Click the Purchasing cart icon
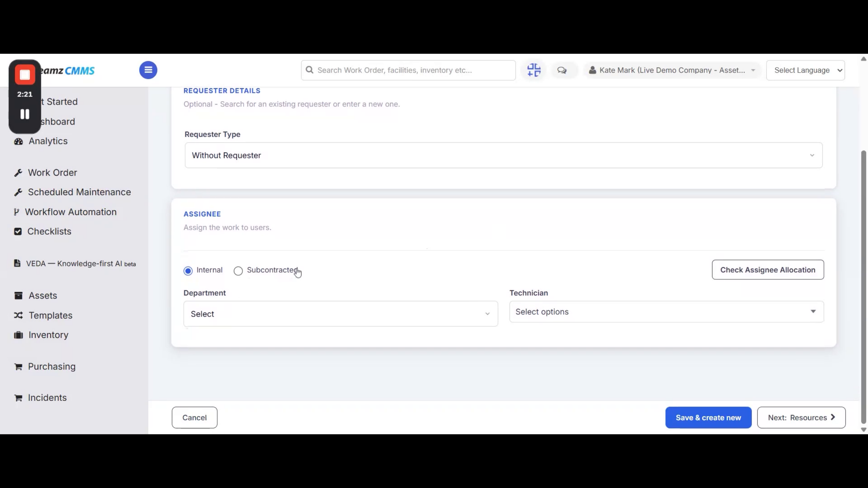868x488 pixels. click(18, 367)
